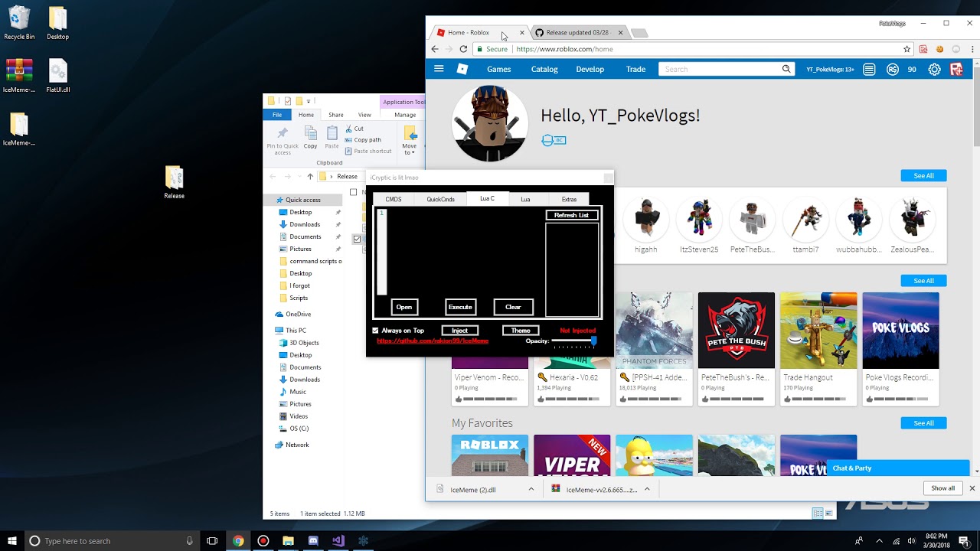Image resolution: width=980 pixels, height=551 pixels.
Task: Go up one folder in File Explorer
Action: [310, 177]
